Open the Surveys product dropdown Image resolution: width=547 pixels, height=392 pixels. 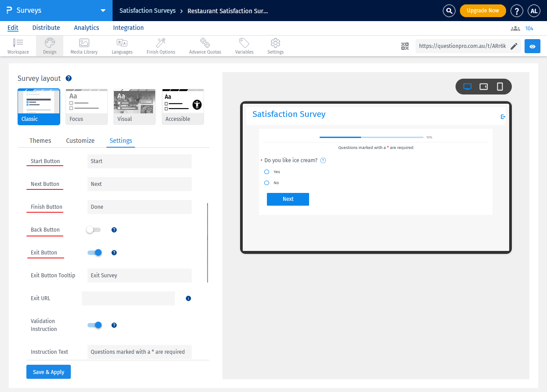103,10
